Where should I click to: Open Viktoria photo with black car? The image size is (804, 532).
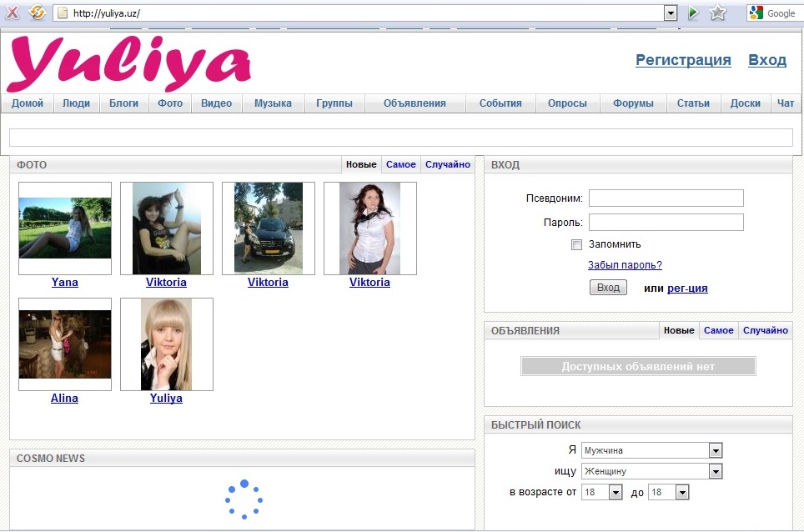coord(269,228)
